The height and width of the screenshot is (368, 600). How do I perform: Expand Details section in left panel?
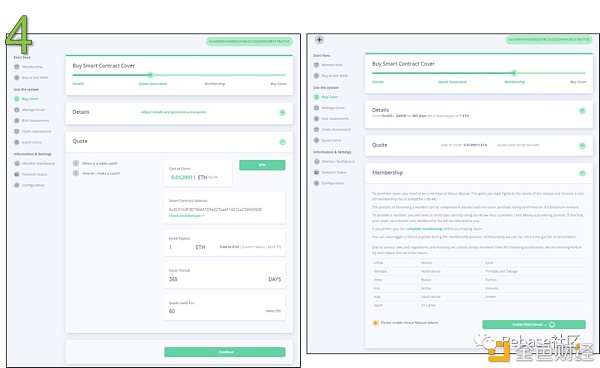pyautogui.click(x=282, y=112)
